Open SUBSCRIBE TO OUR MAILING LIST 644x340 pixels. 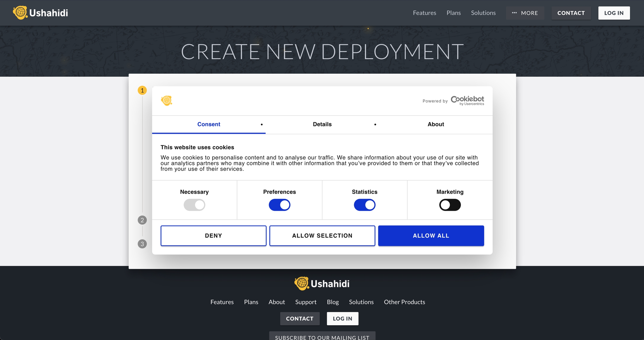pyautogui.click(x=322, y=337)
